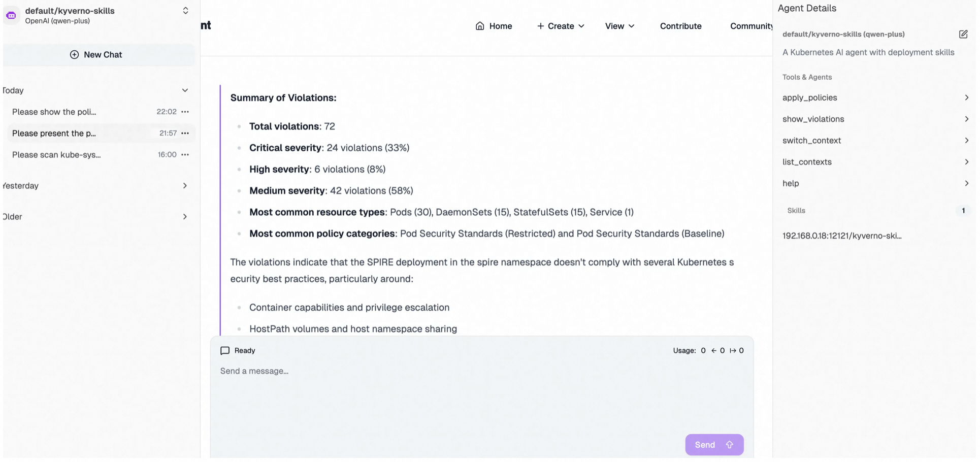Image resolution: width=980 pixels, height=462 pixels.
Task: Click the edit agent pencil icon
Action: click(x=963, y=34)
